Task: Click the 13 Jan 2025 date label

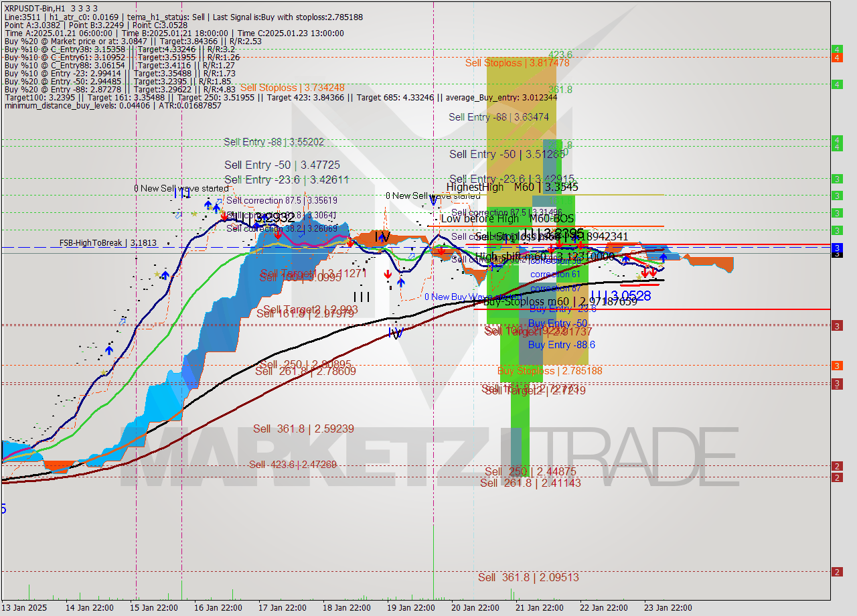Action: click(x=25, y=608)
